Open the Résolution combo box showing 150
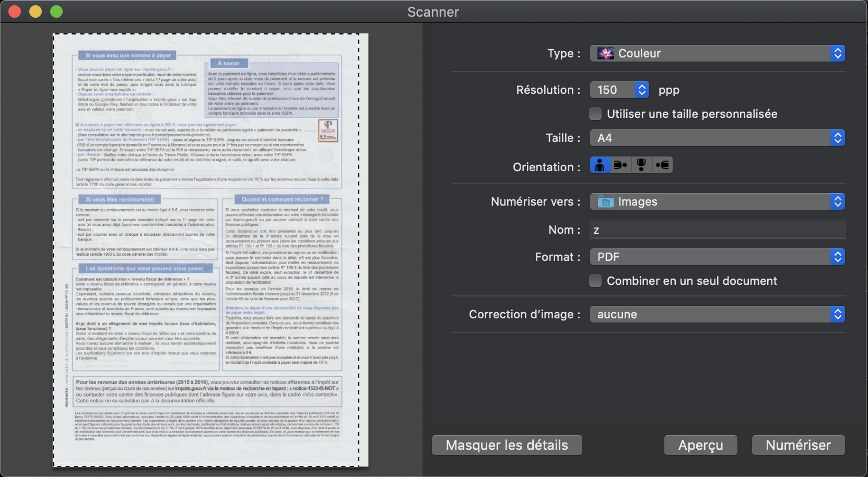Image resolution: width=868 pixels, height=477 pixels. pos(619,90)
